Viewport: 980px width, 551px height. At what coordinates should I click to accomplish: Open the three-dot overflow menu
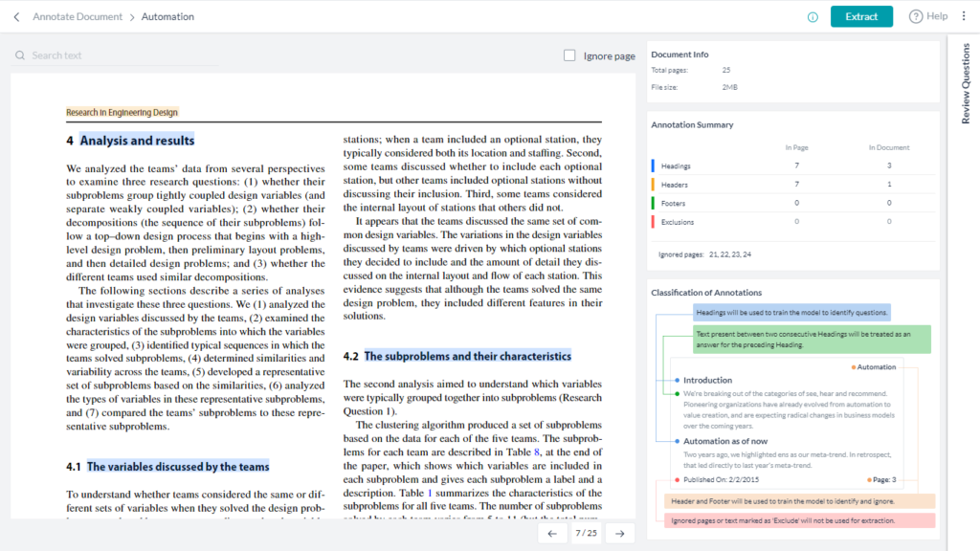965,16
